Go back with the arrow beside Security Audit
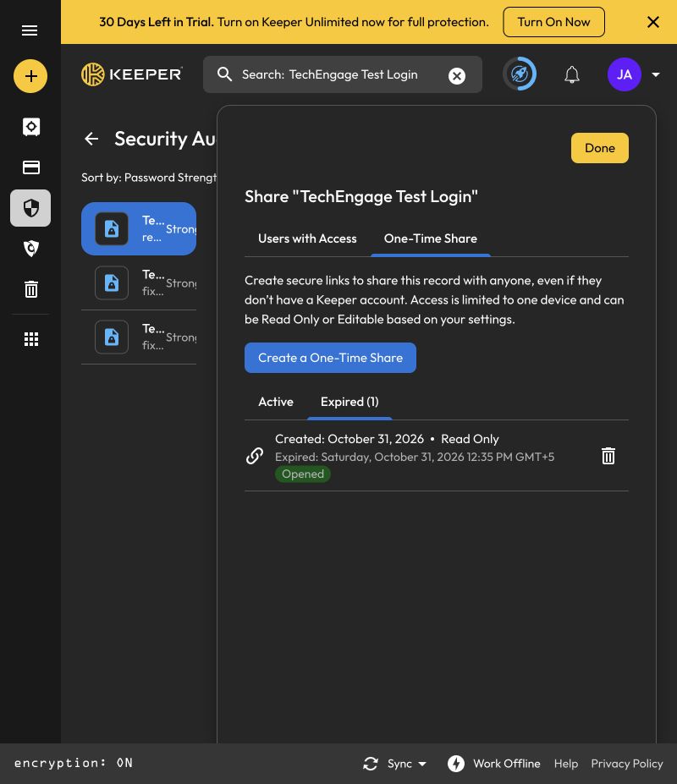 tap(91, 139)
